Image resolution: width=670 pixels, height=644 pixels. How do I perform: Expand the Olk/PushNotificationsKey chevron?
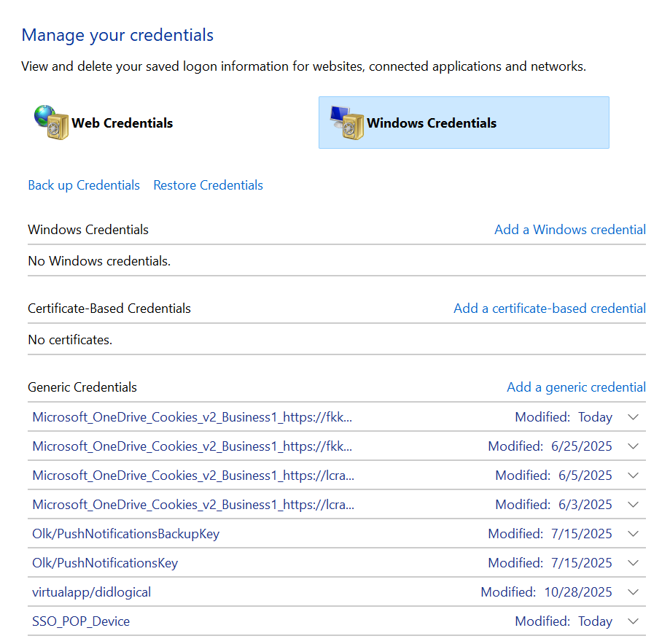tap(634, 563)
